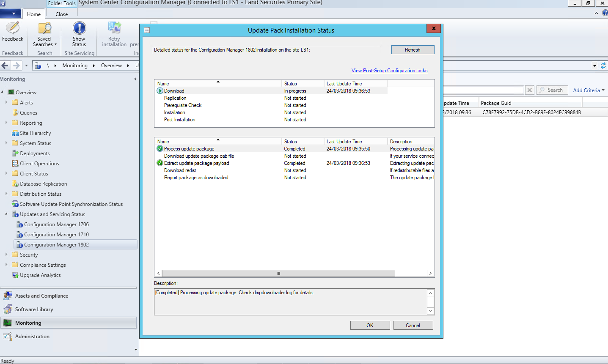This screenshot has width=608, height=364.
Task: Click the Assets and Compliance workspace icon
Action: pos(8,296)
